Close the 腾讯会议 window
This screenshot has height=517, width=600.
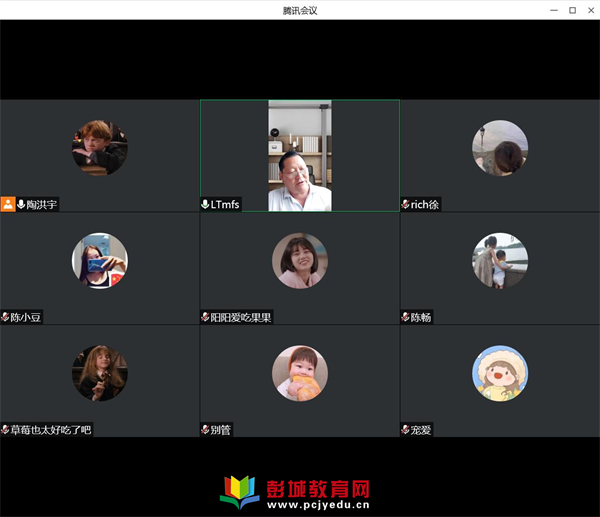[591, 10]
